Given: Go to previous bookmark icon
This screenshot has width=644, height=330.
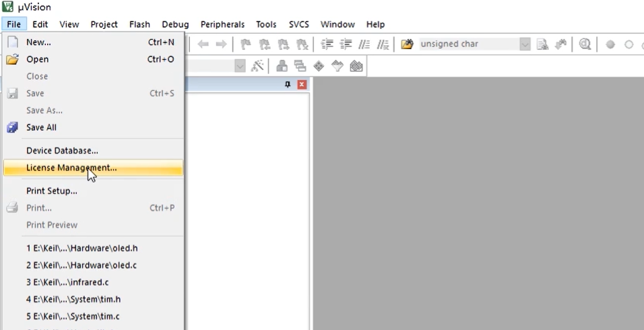Looking at the screenshot, I should pyautogui.click(x=265, y=44).
